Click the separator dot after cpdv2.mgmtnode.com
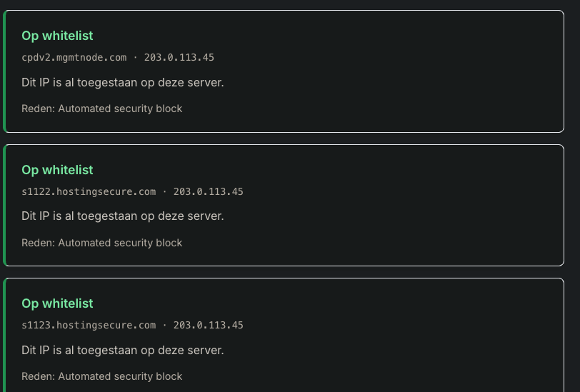 [136, 57]
